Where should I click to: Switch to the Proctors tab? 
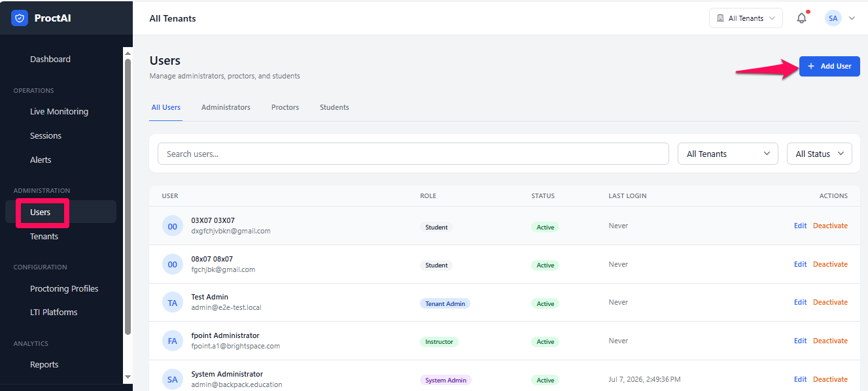tap(285, 107)
